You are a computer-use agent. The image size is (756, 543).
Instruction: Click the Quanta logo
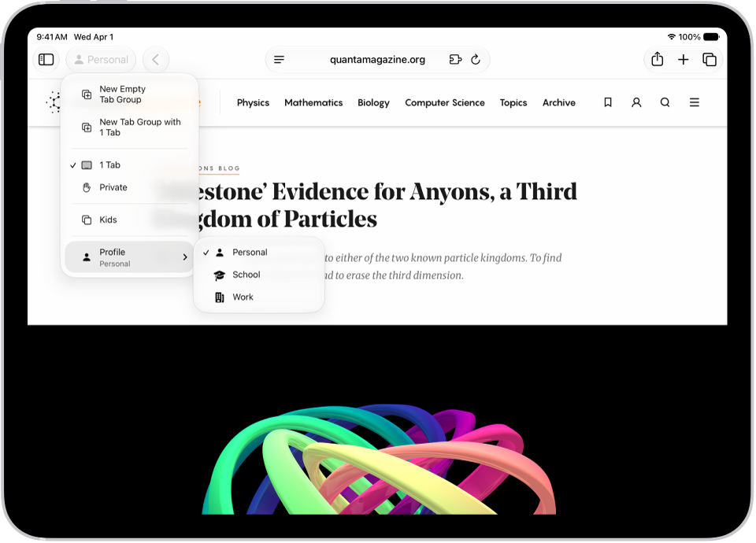pyautogui.click(x=54, y=102)
